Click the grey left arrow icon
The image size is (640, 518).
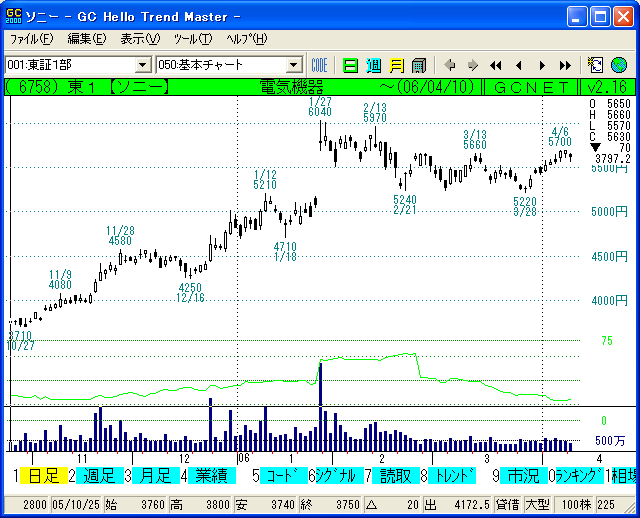(449, 65)
